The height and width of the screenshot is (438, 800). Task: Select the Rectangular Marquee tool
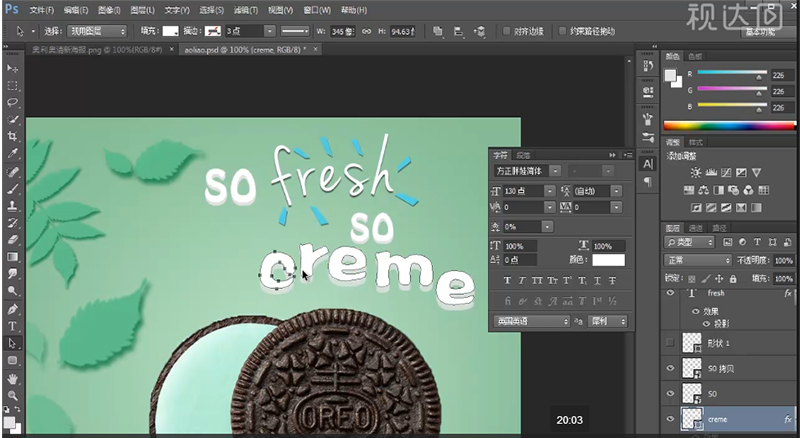pyautogui.click(x=12, y=85)
